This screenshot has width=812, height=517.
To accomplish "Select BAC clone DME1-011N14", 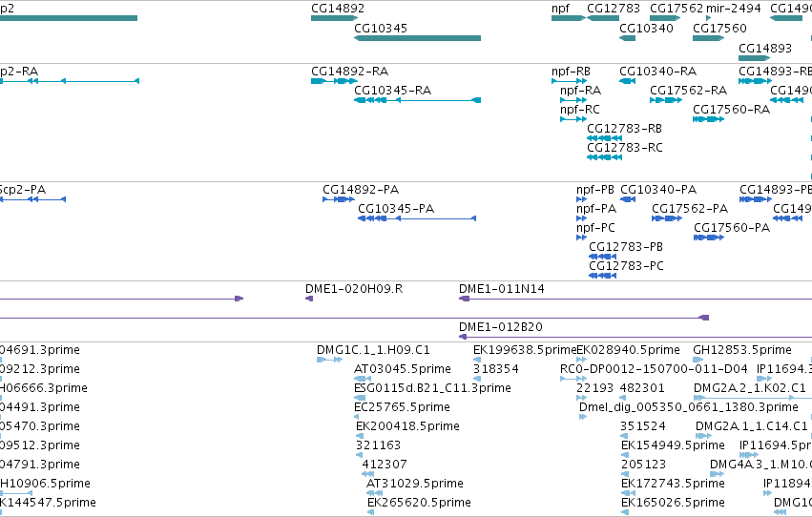I will coord(635,299).
